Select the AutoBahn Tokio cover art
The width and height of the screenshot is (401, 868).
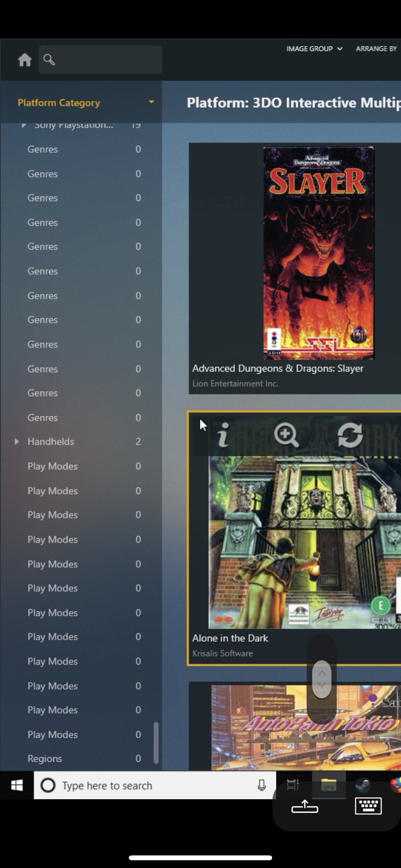point(306,728)
